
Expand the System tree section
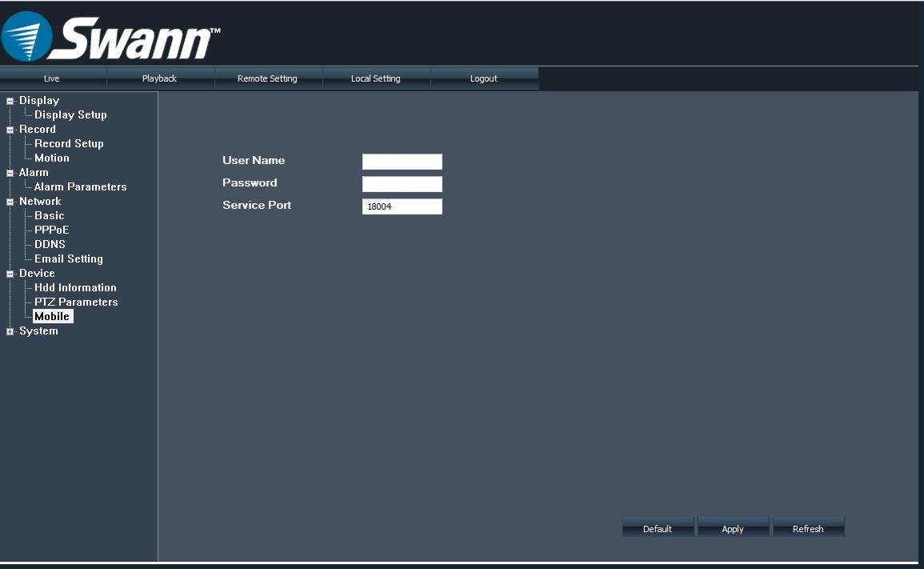coord(10,331)
